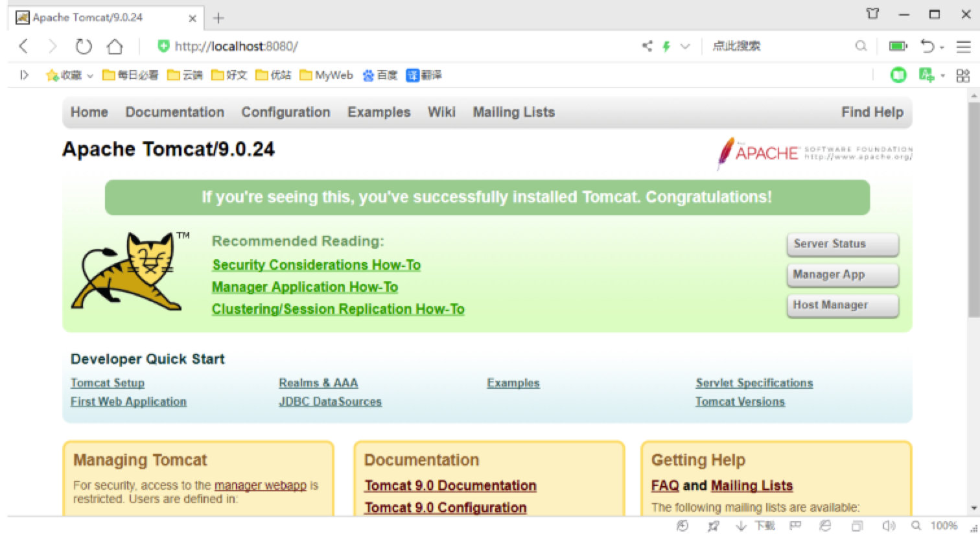Click the skin shirt icon in title bar
Viewport: 980px width, 538px height.
pyautogui.click(x=873, y=14)
